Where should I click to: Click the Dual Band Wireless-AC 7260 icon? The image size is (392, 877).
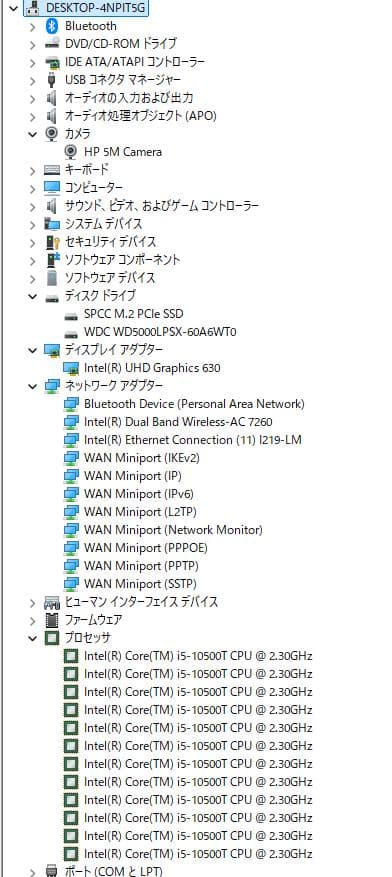point(71,422)
